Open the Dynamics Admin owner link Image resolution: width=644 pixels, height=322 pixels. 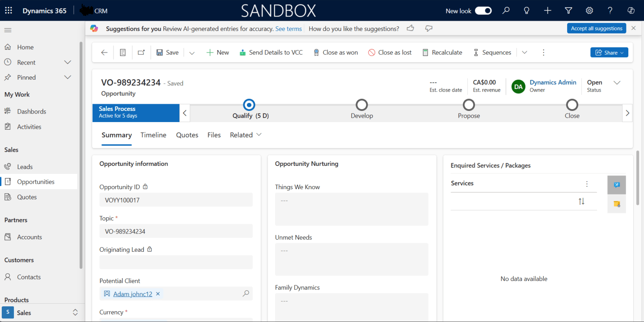[x=553, y=82]
